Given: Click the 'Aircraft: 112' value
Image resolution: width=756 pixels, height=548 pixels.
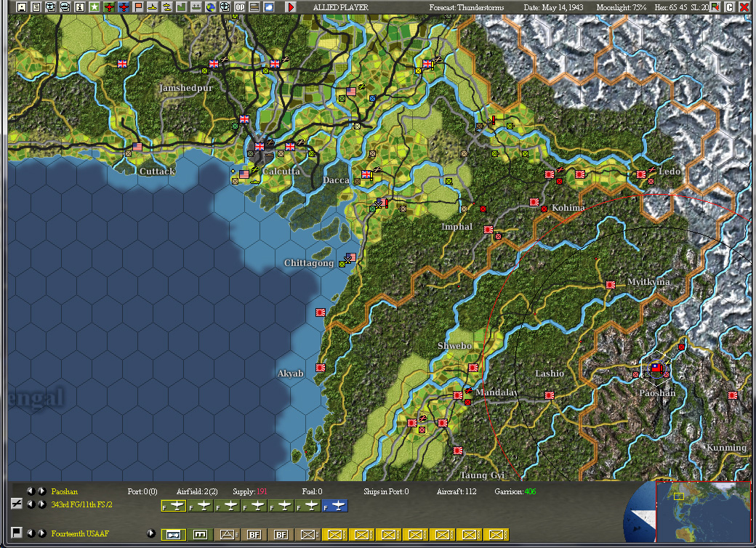Looking at the screenshot, I should (x=456, y=491).
